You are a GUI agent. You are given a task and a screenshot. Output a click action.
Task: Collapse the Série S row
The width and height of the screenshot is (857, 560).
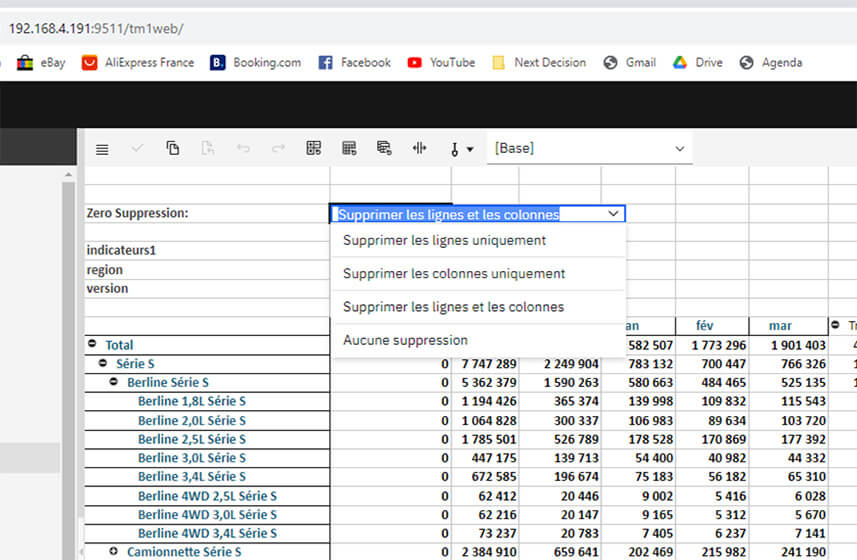click(x=103, y=363)
